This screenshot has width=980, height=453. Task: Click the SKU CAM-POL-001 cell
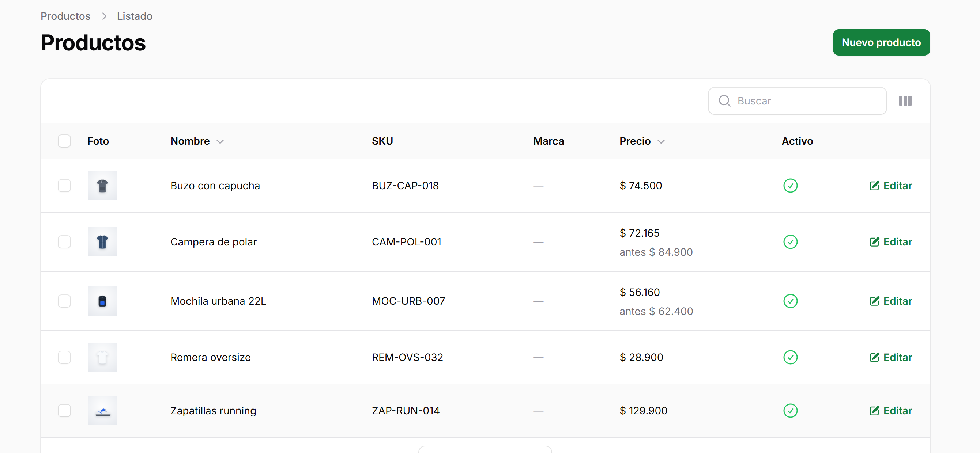(x=406, y=242)
